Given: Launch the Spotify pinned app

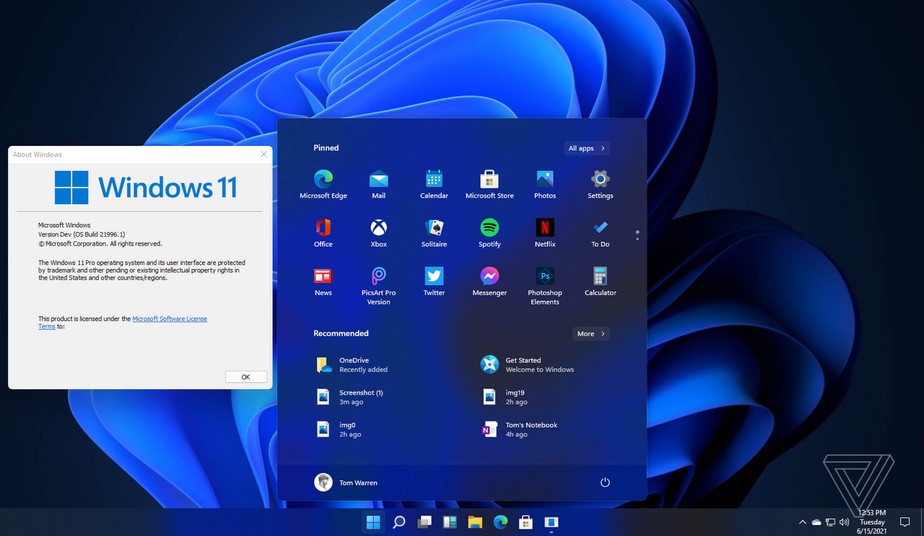Looking at the screenshot, I should coord(489,228).
